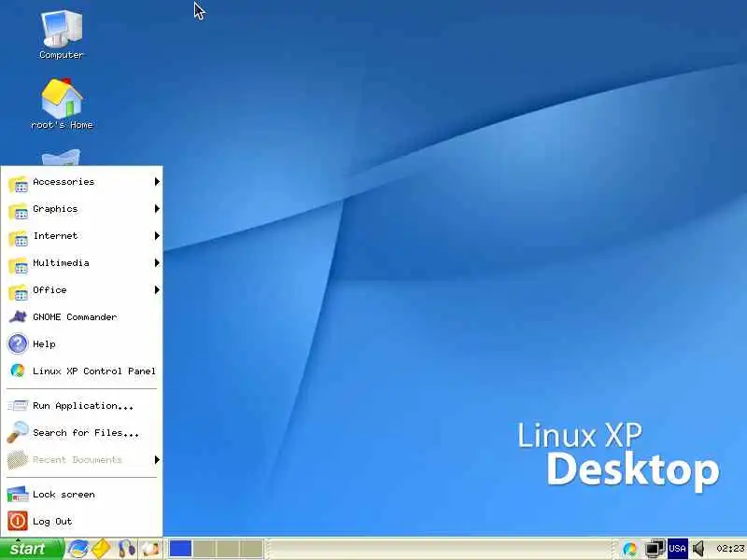The width and height of the screenshot is (747, 560).
Task: Click the Multimedia folder icon
Action: pyautogui.click(x=19, y=264)
